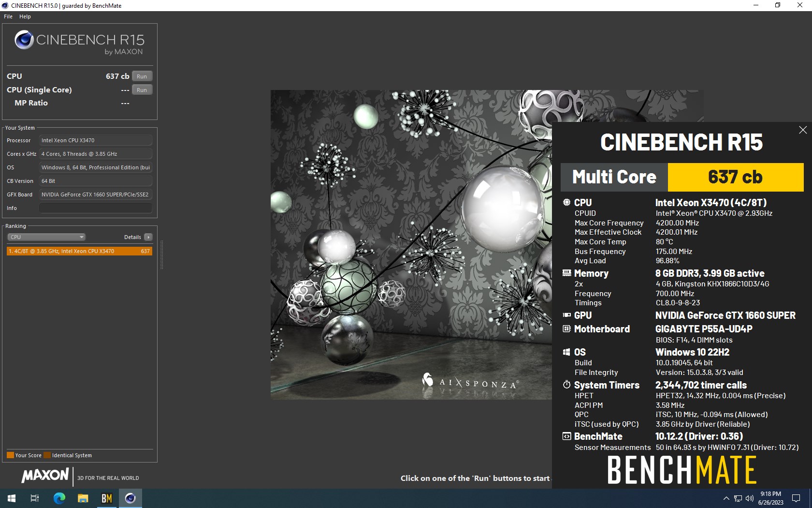Click the Identical System brown color swatch
812x508 pixels.
[x=47, y=455]
